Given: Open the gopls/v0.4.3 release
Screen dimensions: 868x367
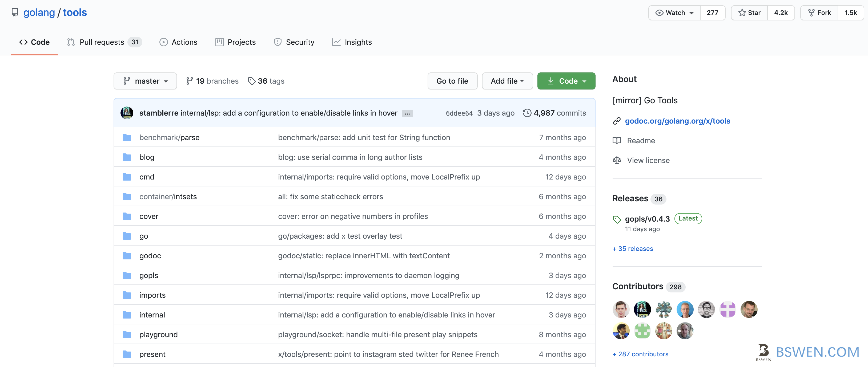Looking at the screenshot, I should click(x=647, y=219).
